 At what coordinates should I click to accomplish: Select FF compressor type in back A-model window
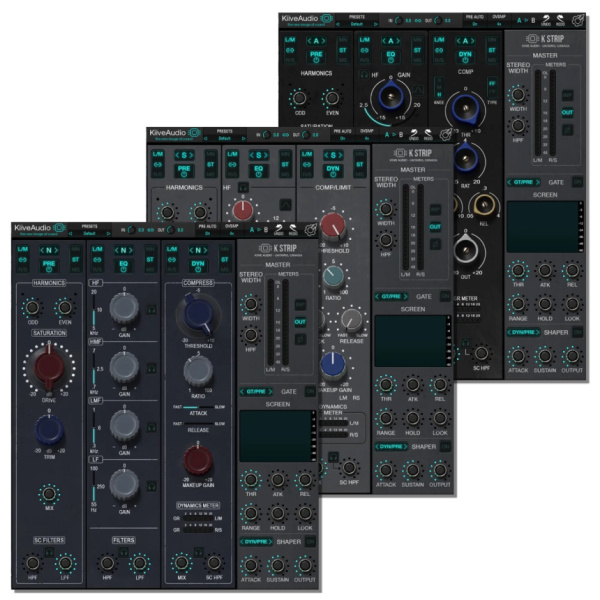pos(492,83)
